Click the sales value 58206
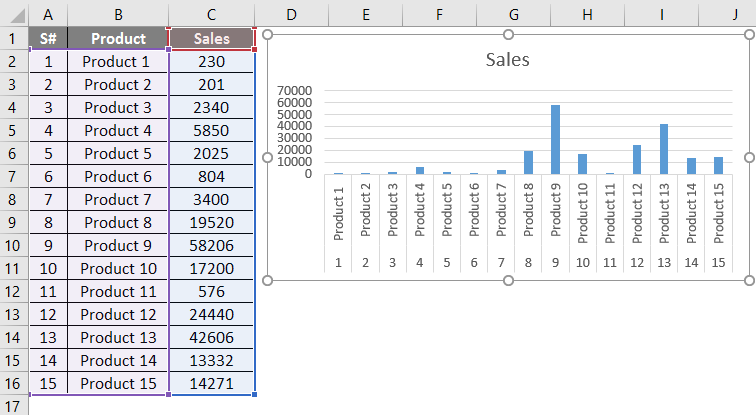Image resolution: width=756 pixels, height=415 pixels. (211, 245)
